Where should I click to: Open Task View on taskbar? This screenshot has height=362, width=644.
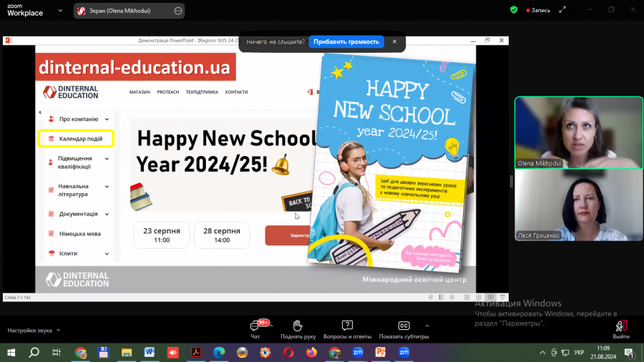pos(57,353)
